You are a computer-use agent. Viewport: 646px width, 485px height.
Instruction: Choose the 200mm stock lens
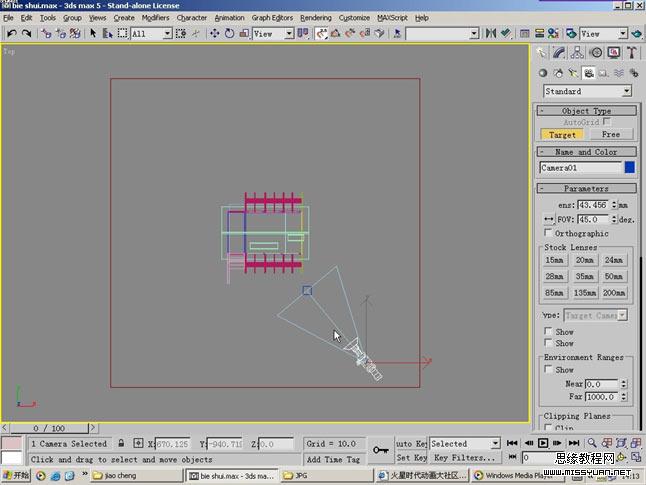(x=614, y=293)
